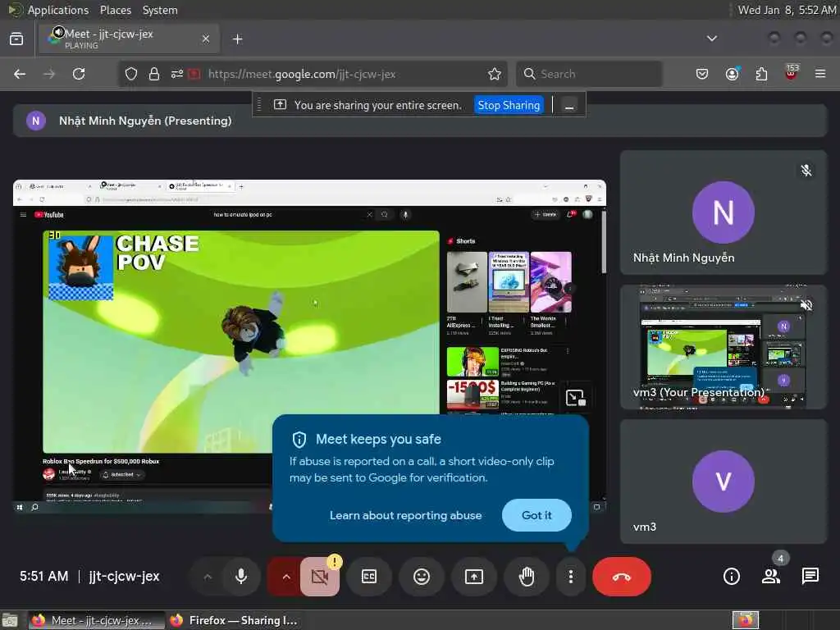Viewport: 840px width, 630px height.
Task: Turn on the camera button
Action: (320, 577)
